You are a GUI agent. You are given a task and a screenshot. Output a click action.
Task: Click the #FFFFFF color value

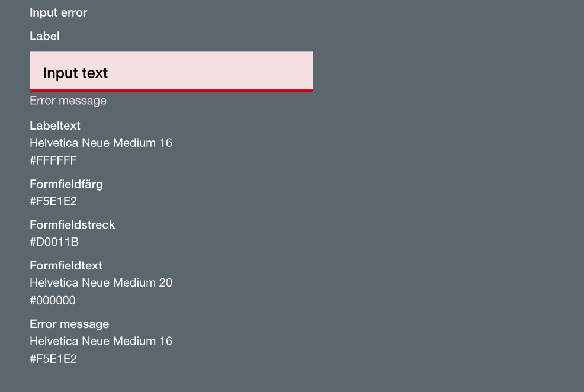(x=53, y=160)
